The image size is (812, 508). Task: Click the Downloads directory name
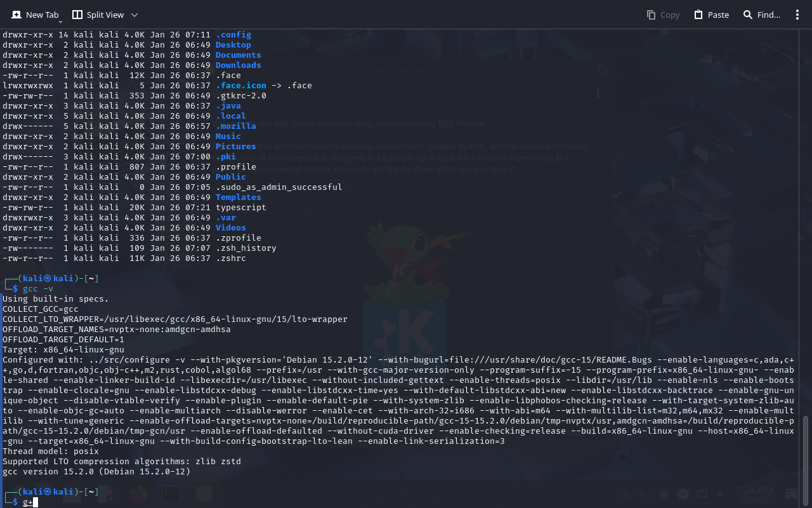pyautogui.click(x=238, y=65)
